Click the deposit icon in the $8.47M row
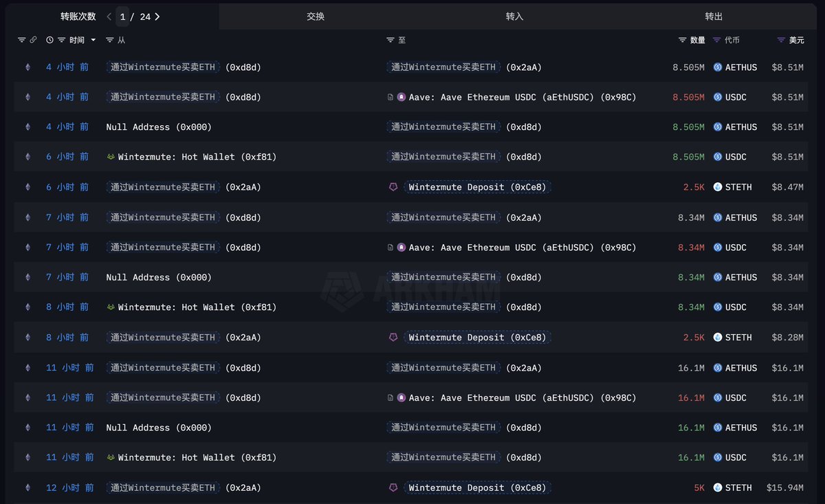Viewport: 825px width, 504px height. [x=393, y=187]
